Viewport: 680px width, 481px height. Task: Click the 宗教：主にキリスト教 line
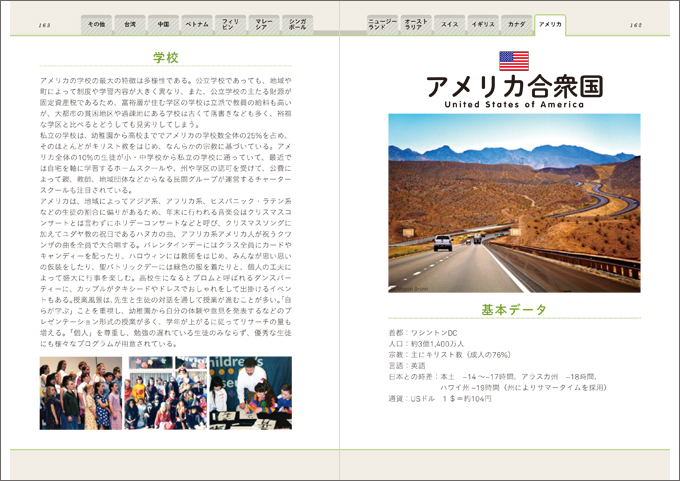[450, 355]
